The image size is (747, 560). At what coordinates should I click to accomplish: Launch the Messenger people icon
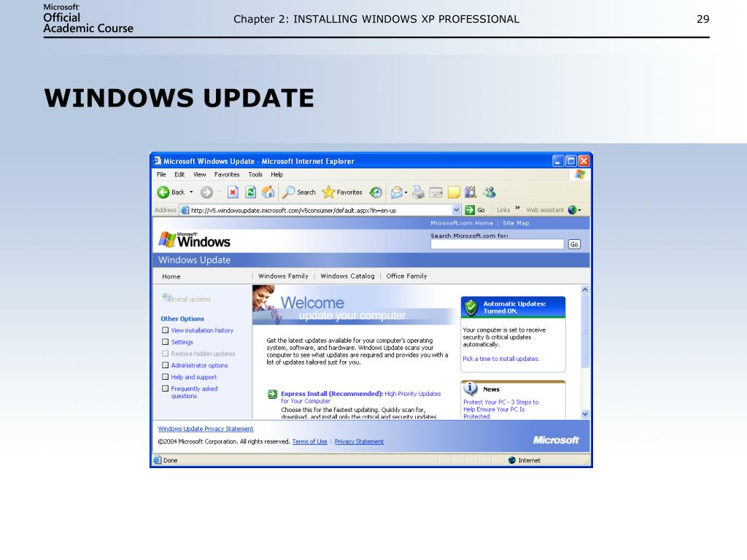pos(489,192)
